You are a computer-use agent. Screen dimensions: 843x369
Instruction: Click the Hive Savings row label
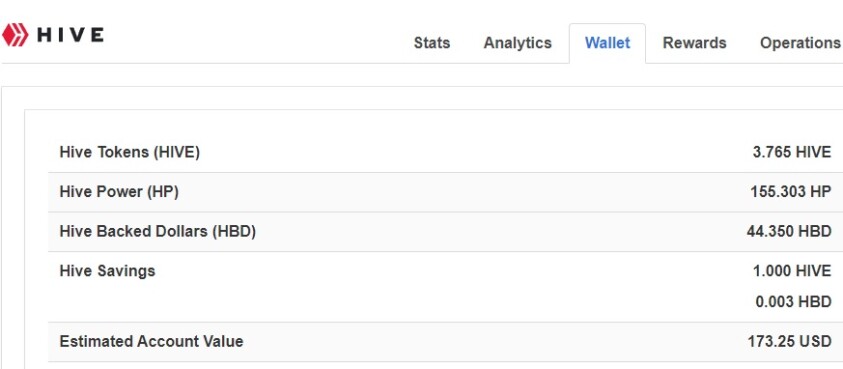107,271
